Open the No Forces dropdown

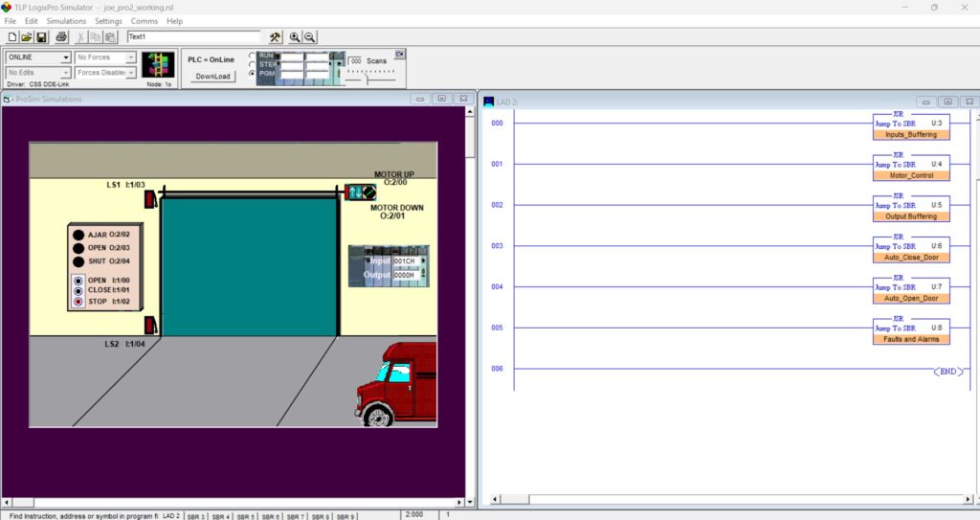pos(132,57)
